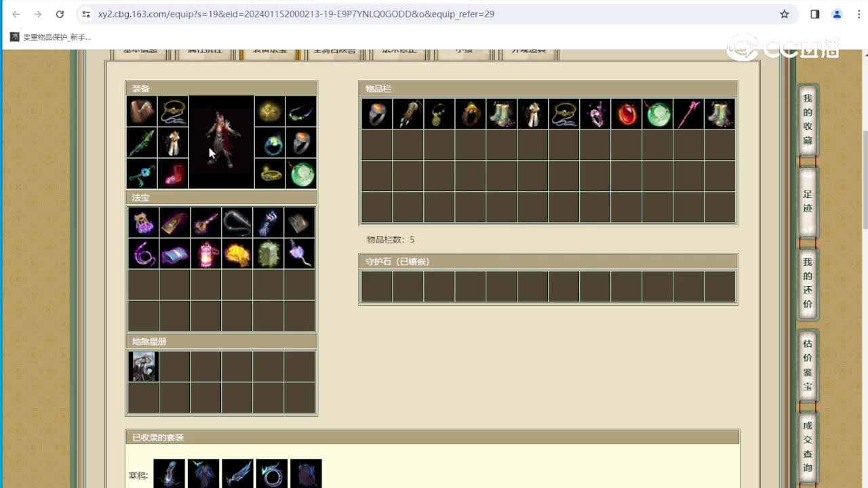The height and width of the screenshot is (488, 868).
Task: Click the 已收录的套装 header
Action: click(433, 438)
